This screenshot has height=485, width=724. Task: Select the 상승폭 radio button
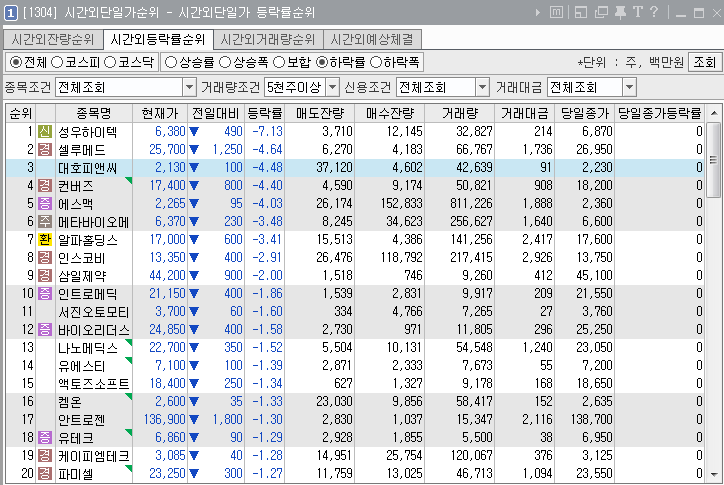click(225, 62)
